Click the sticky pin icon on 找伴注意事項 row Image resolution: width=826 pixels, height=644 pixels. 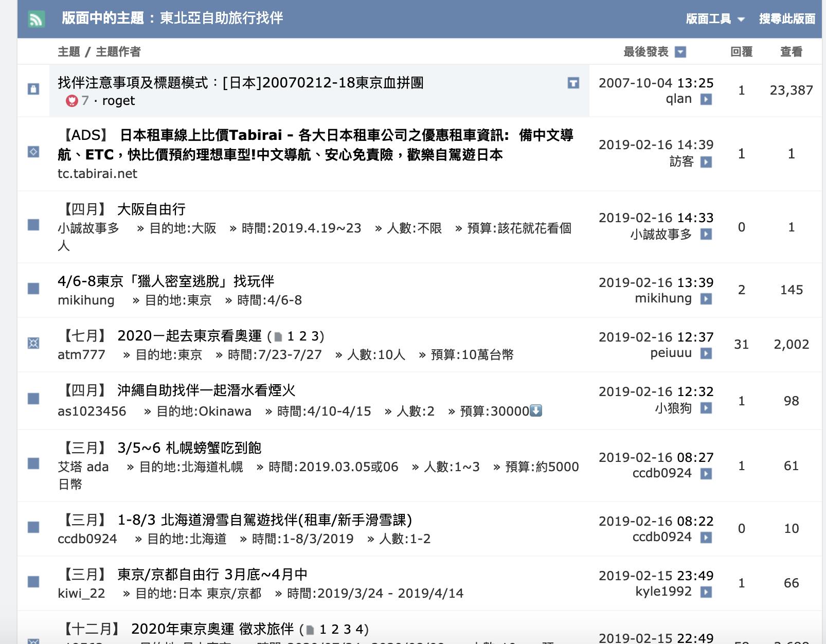pos(573,83)
